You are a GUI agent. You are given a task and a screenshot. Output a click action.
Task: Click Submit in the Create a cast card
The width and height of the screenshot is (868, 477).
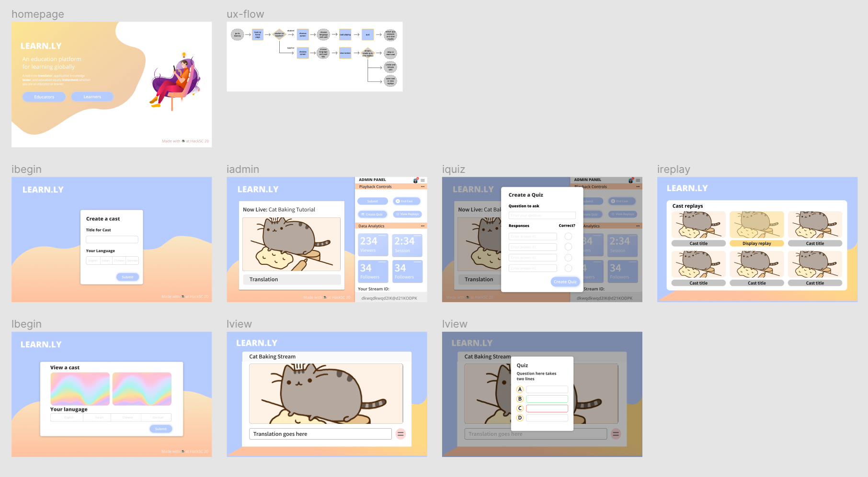click(127, 277)
